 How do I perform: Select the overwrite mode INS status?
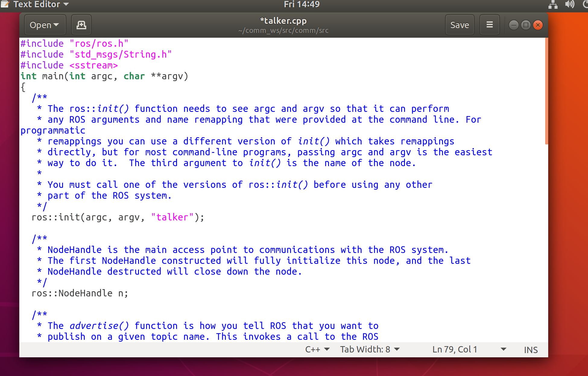(x=531, y=349)
